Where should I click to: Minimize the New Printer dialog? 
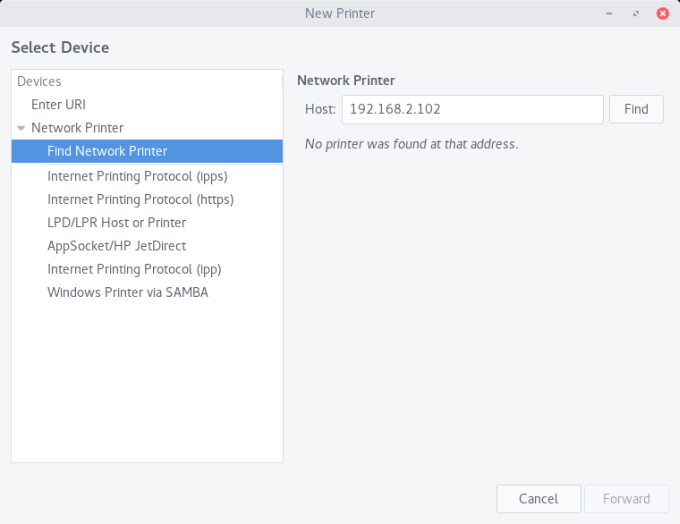pos(609,13)
